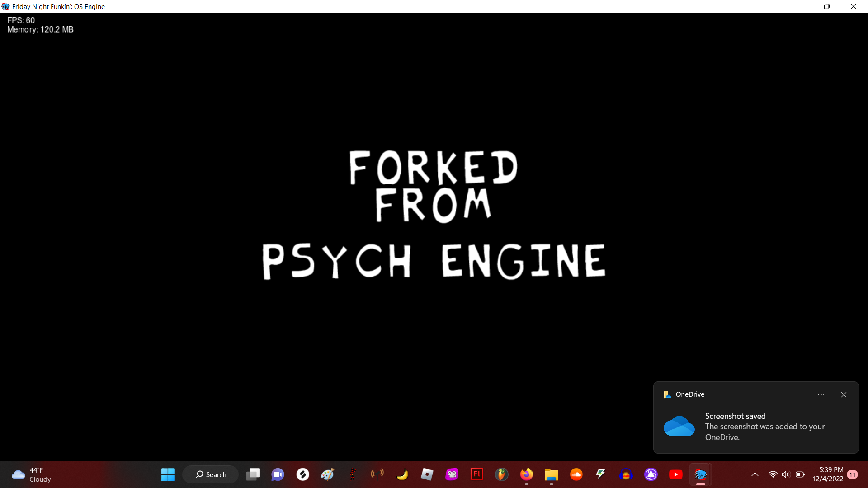The height and width of the screenshot is (488, 868).
Task: Open the blue headphones audio app
Action: click(x=626, y=474)
